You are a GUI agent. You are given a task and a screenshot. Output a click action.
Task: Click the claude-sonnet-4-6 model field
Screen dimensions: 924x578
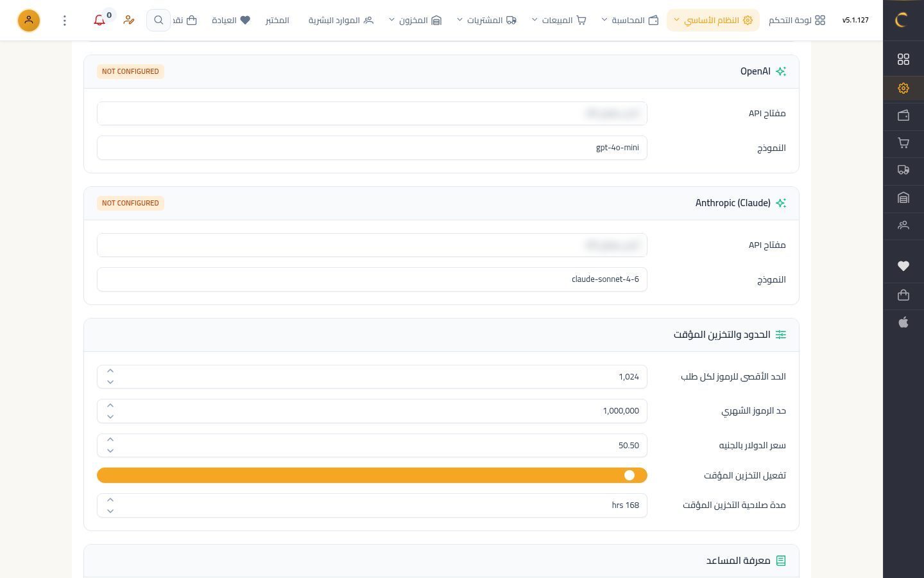point(372,279)
